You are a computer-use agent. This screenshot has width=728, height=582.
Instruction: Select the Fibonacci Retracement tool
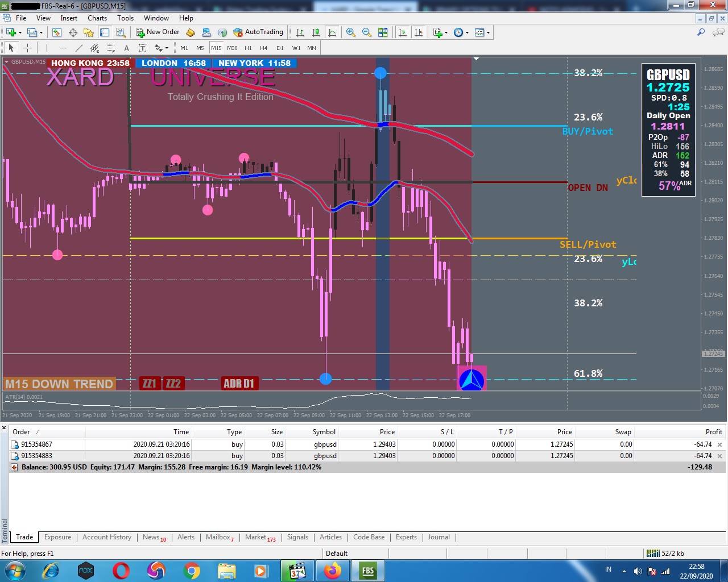click(111, 48)
